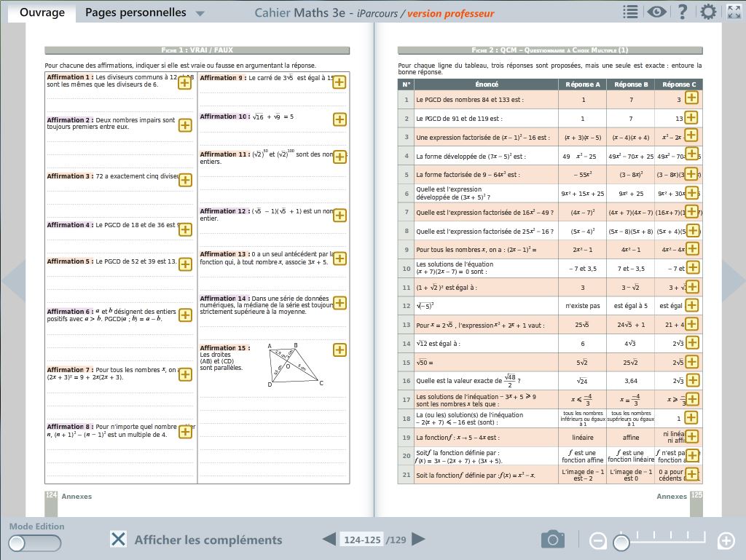Take a snapshot with the camera icon
The image size is (746, 560).
(x=553, y=539)
